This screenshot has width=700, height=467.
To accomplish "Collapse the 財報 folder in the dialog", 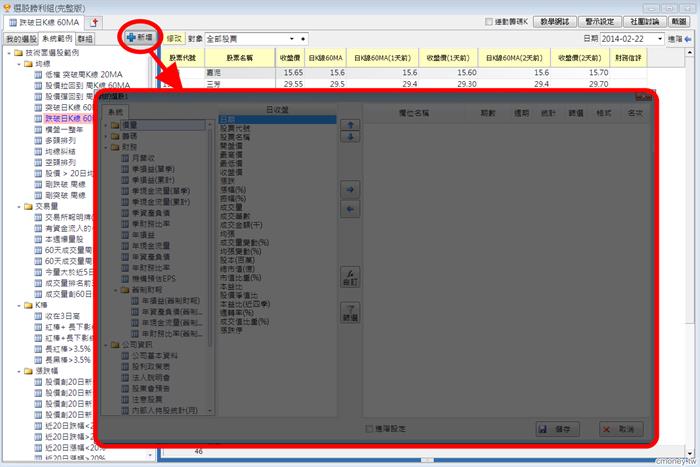I will [x=106, y=147].
